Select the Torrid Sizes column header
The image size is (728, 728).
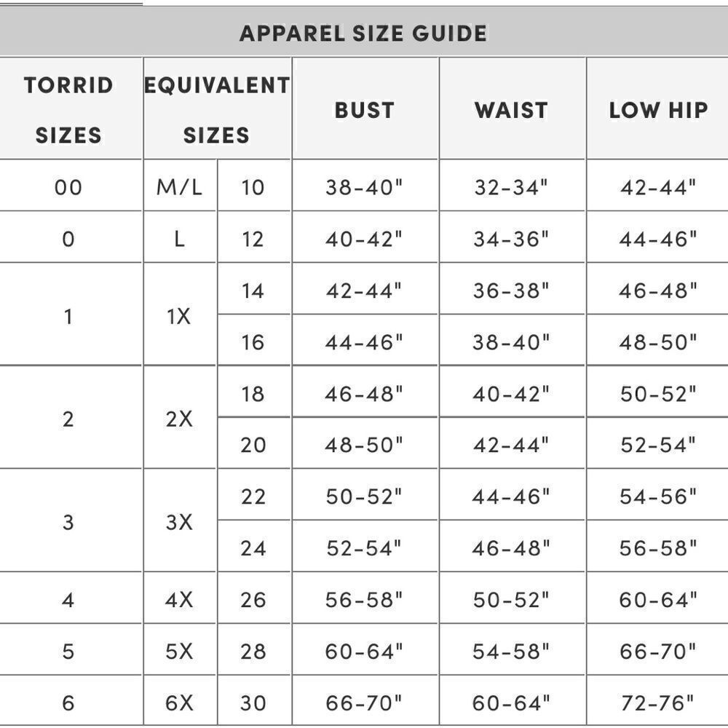68,110
